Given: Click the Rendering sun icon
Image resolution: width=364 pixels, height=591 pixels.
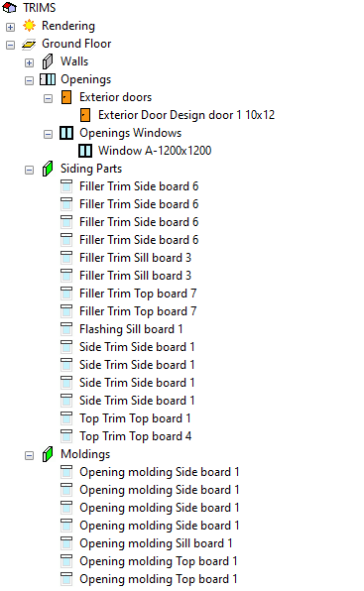Looking at the screenshot, I should (29, 26).
